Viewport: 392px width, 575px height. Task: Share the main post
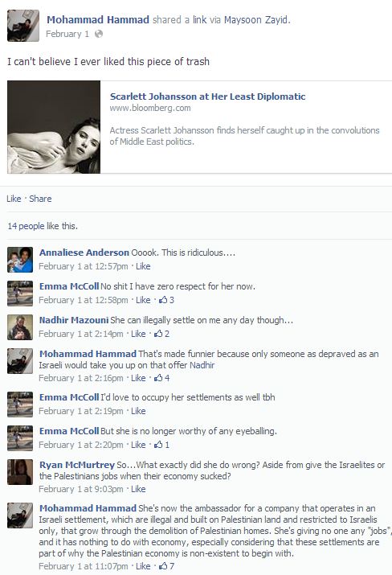[40, 199]
